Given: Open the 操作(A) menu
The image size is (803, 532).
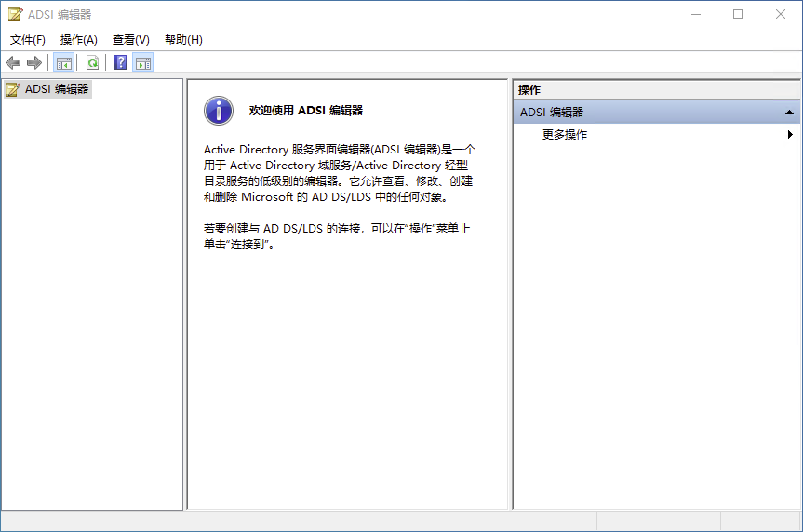Looking at the screenshot, I should point(79,40).
